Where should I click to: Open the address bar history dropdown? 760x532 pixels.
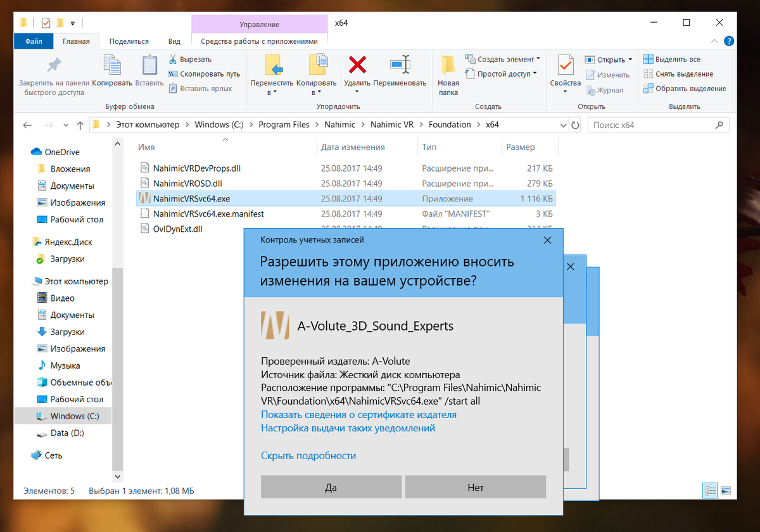tap(563, 125)
